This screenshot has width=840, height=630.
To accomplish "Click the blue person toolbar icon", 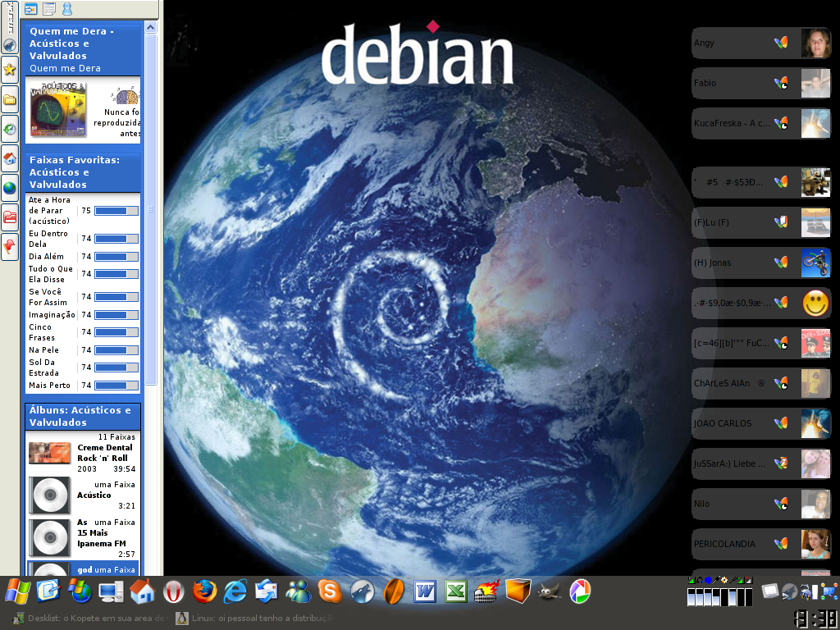I will (x=67, y=8).
